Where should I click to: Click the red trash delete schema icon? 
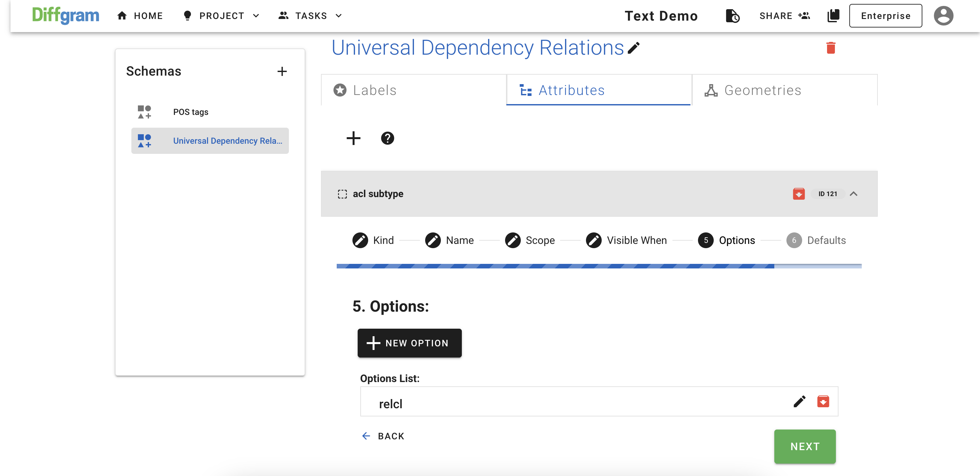point(831,48)
